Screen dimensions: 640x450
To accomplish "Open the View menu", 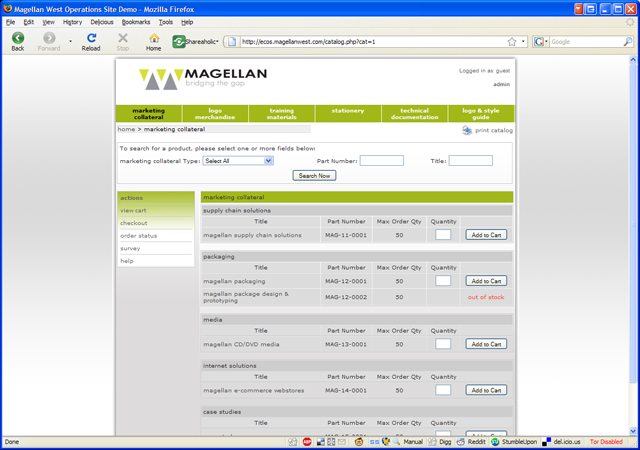I will tap(48, 22).
